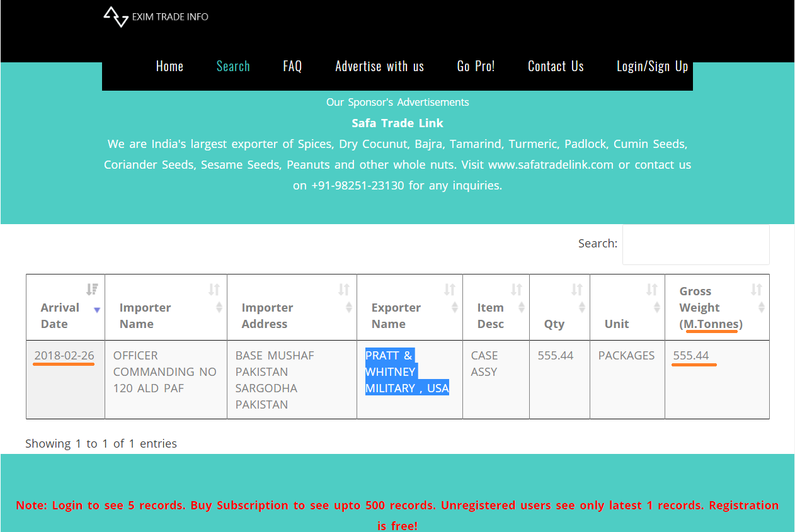Open Advertise with us page
Image resolution: width=795 pixels, height=532 pixels.
[380, 66]
